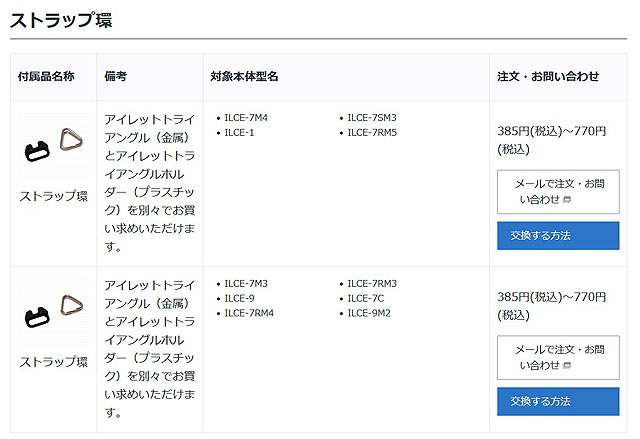
Task: Click the first row's blue 交換する方法 button
Action: tap(558, 235)
